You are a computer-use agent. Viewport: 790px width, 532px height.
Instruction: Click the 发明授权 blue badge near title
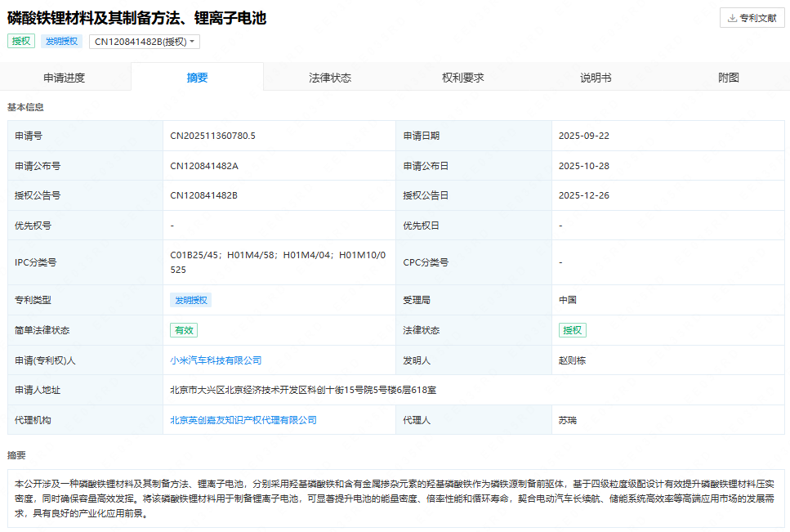pyautogui.click(x=61, y=41)
